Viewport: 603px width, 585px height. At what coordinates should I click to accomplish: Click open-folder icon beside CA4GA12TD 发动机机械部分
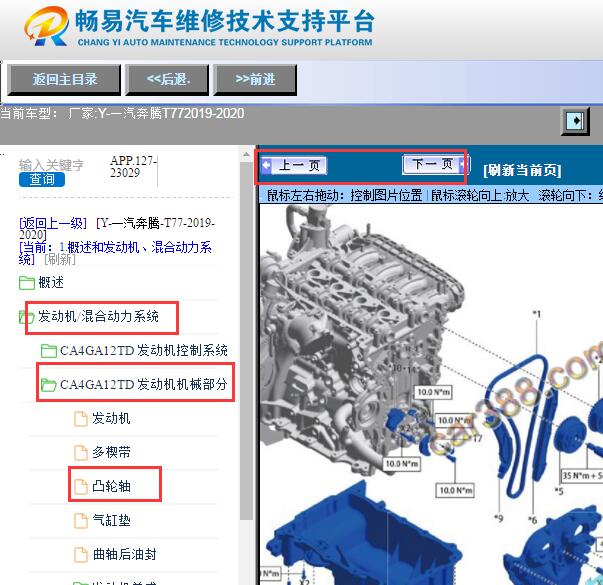tap(49, 385)
